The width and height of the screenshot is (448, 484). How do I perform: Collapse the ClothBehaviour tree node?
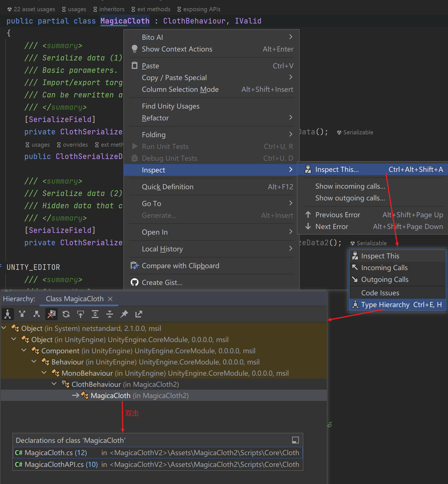pos(54,384)
